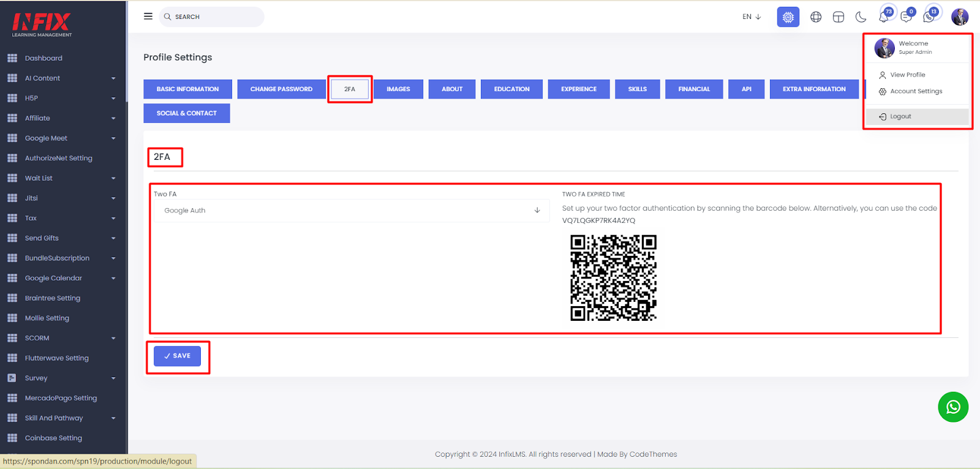The width and height of the screenshot is (980, 469).
Task: Switch to Basic Information tab
Action: tap(187, 89)
